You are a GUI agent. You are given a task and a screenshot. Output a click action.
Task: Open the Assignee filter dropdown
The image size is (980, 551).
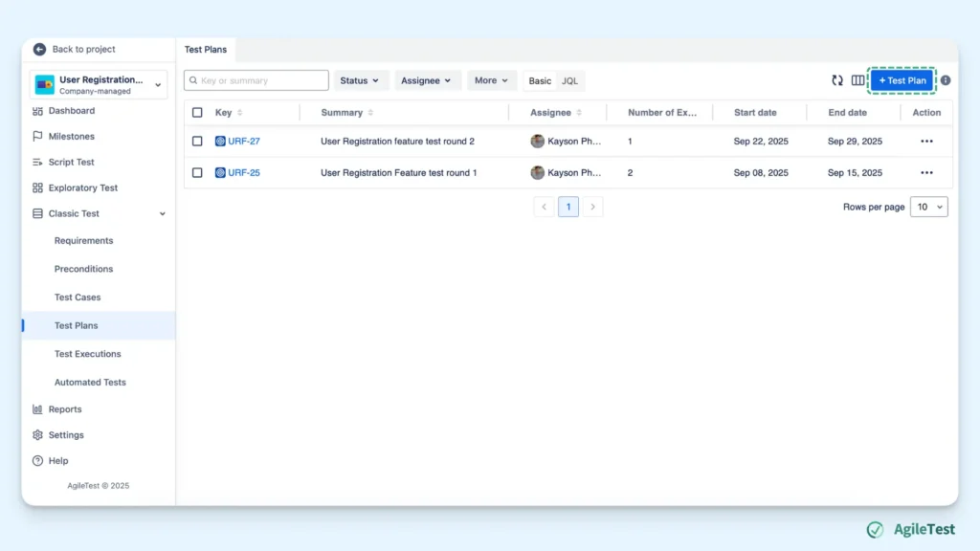[426, 80]
